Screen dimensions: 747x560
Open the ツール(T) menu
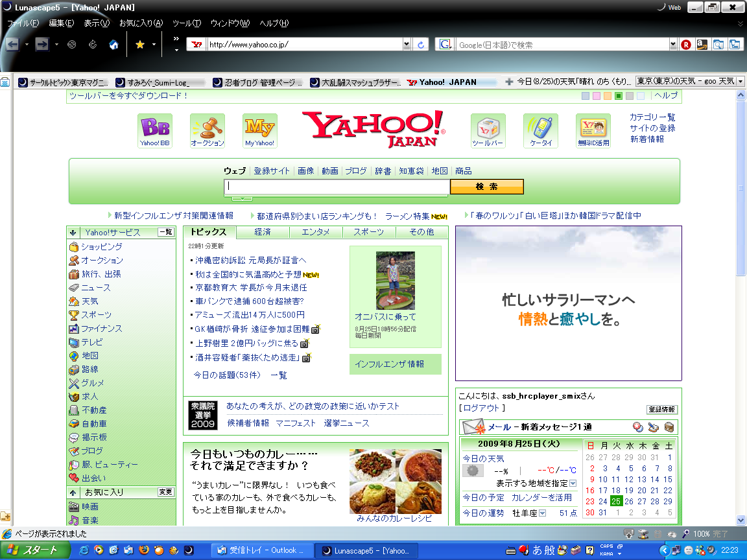click(187, 23)
